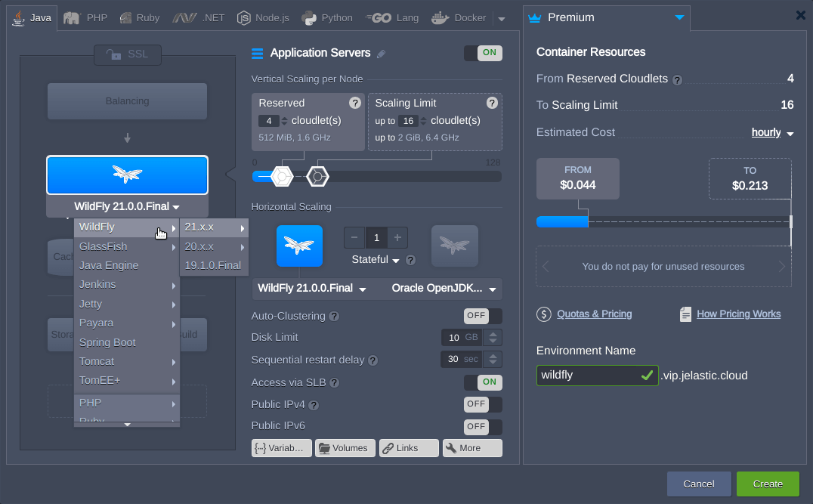Open the PHP submenu in server list
Viewport: 813px width, 504px height.
(127, 404)
